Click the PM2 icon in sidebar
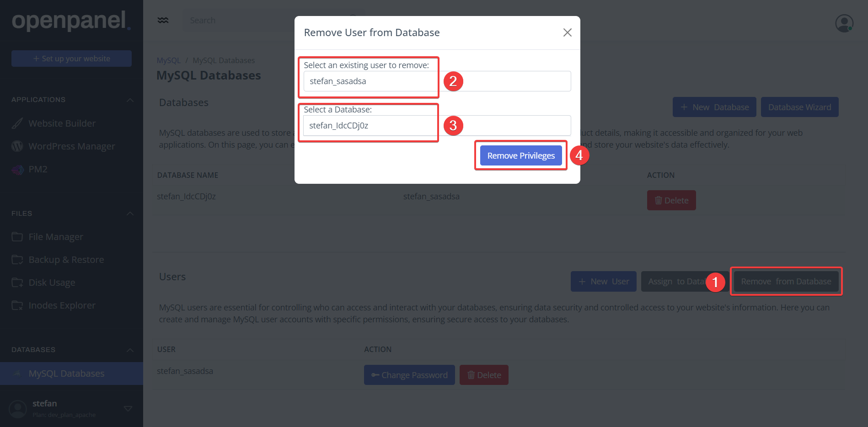 [17, 170]
